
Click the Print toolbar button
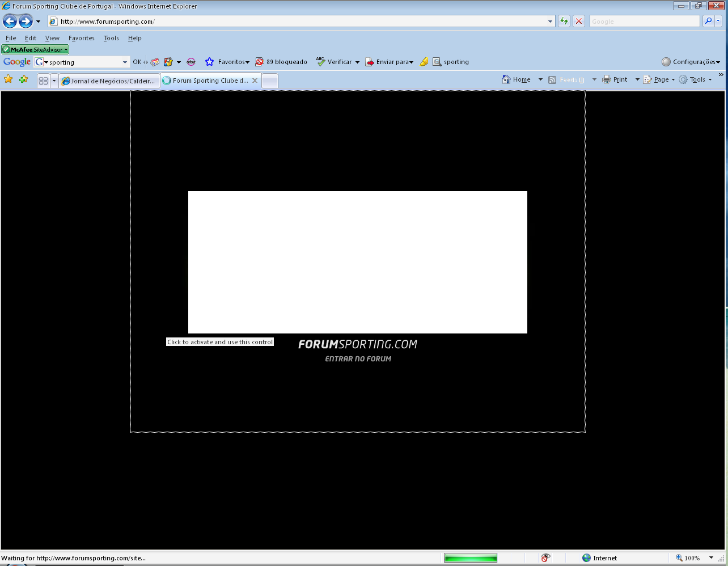point(615,80)
